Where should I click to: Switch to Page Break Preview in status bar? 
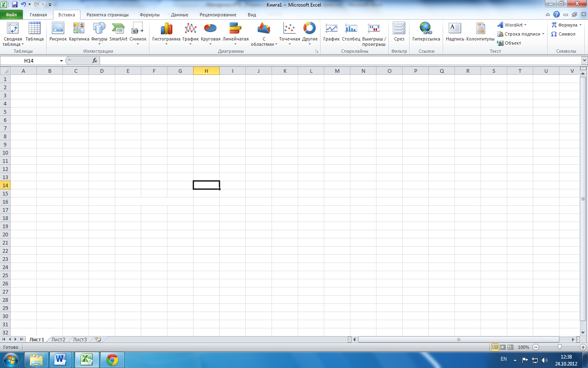510,347
